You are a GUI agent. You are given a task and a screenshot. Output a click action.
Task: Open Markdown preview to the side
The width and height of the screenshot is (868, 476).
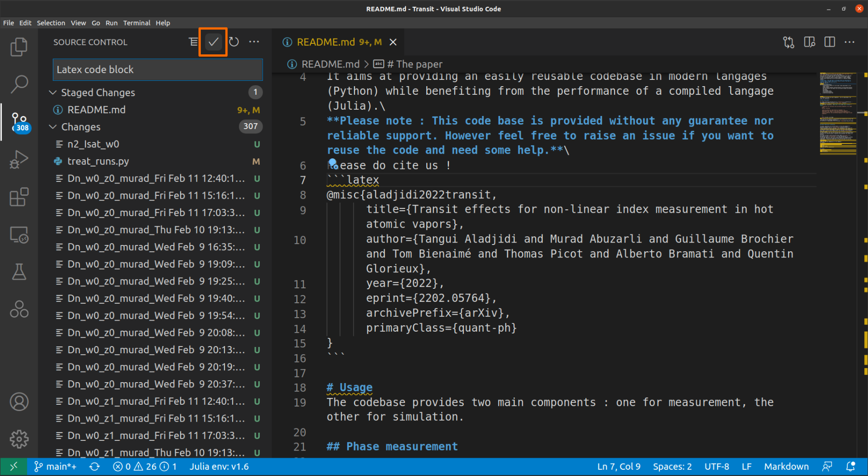click(x=809, y=42)
